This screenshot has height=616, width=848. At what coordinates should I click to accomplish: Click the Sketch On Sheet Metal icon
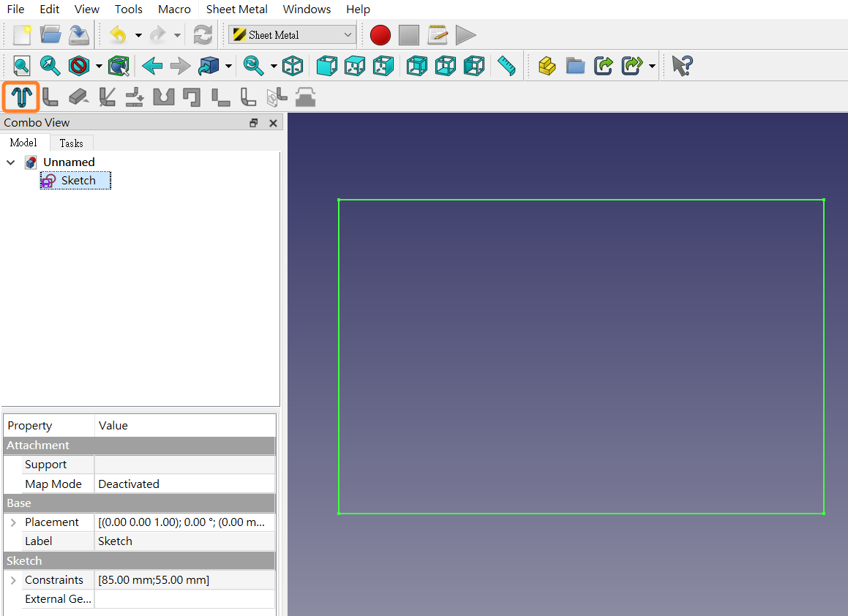pyautogui.click(x=277, y=97)
